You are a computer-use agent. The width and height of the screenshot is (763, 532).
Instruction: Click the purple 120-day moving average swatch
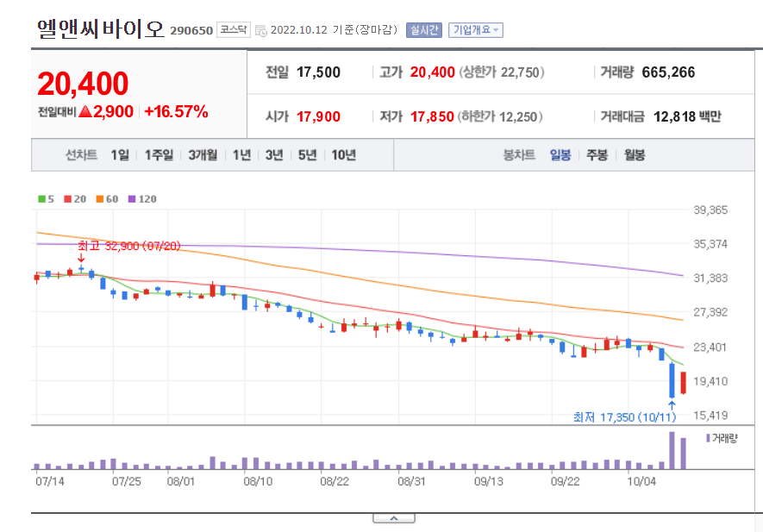tap(132, 199)
